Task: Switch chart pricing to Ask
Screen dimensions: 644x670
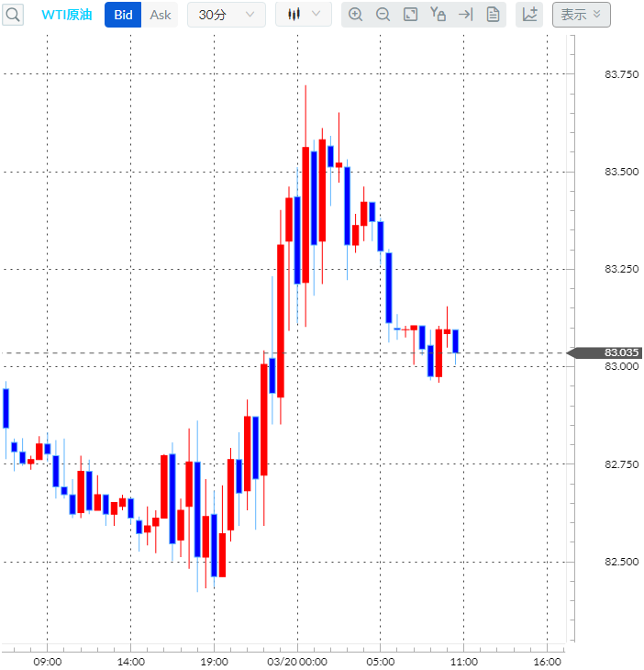Action: (161, 15)
